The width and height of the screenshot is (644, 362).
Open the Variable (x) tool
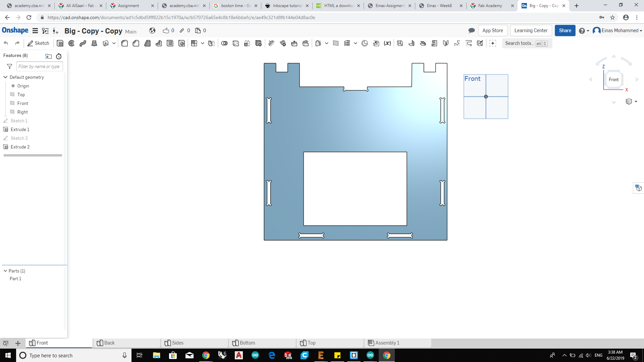click(387, 43)
